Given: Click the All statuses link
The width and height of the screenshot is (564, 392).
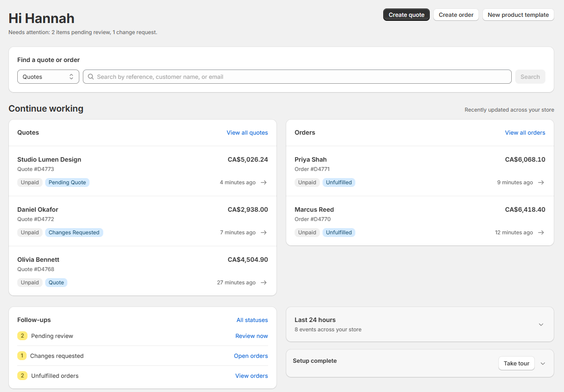Looking at the screenshot, I should click(252, 320).
